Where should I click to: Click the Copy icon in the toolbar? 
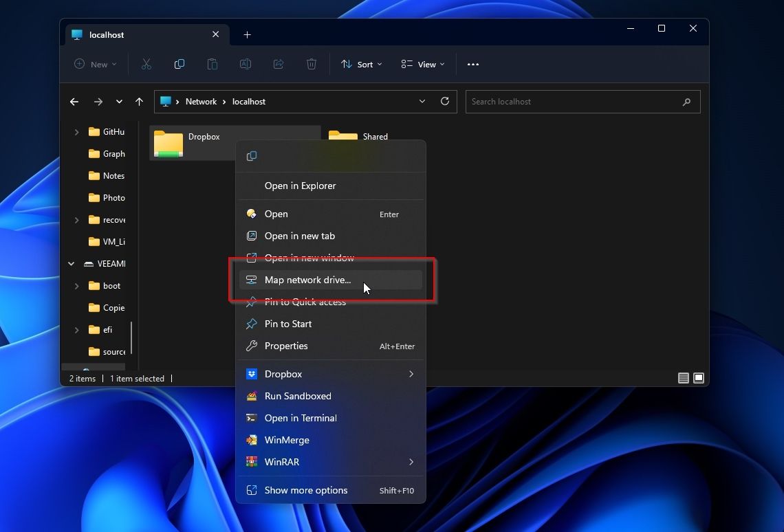[179, 64]
